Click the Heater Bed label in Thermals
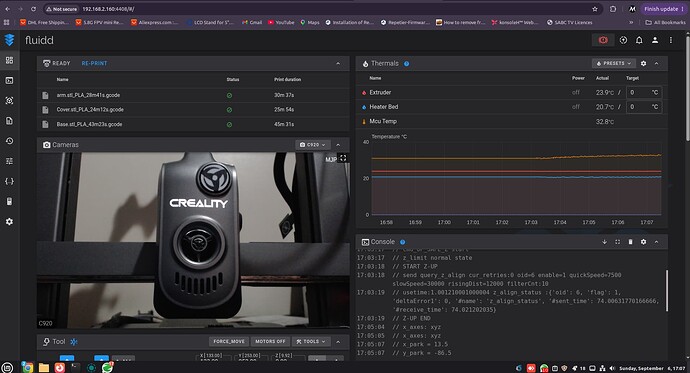 [x=384, y=107]
